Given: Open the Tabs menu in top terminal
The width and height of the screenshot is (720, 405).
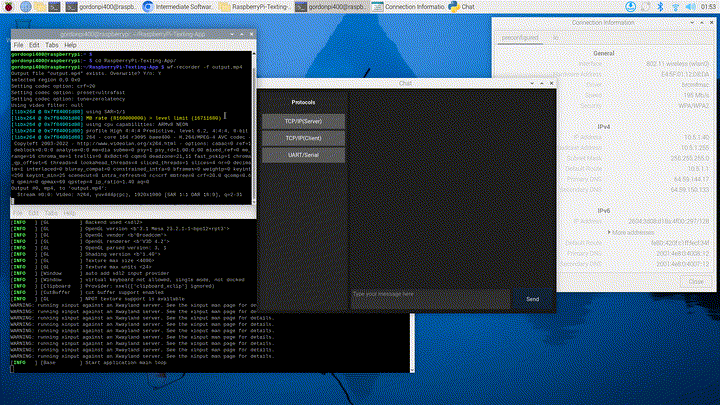Looking at the screenshot, I should [52, 45].
